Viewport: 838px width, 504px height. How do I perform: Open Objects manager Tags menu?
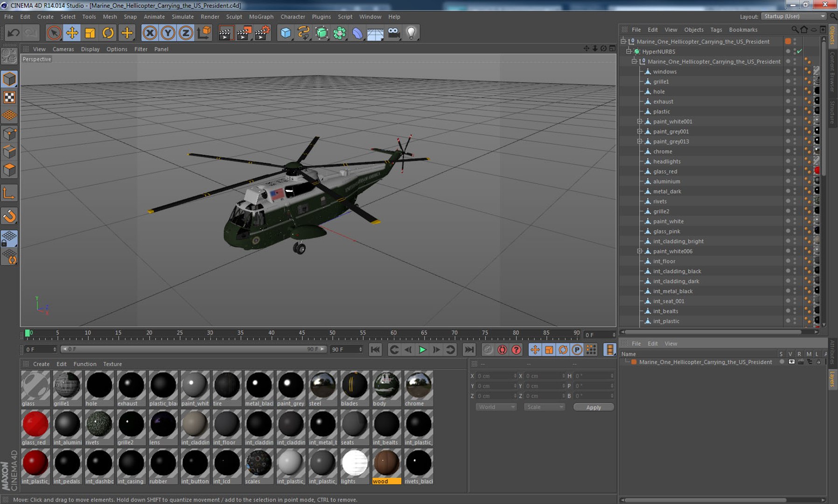pos(716,30)
